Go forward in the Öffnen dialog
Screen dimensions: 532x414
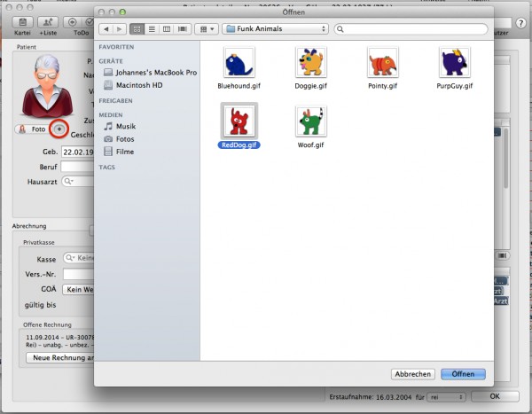(x=120, y=29)
